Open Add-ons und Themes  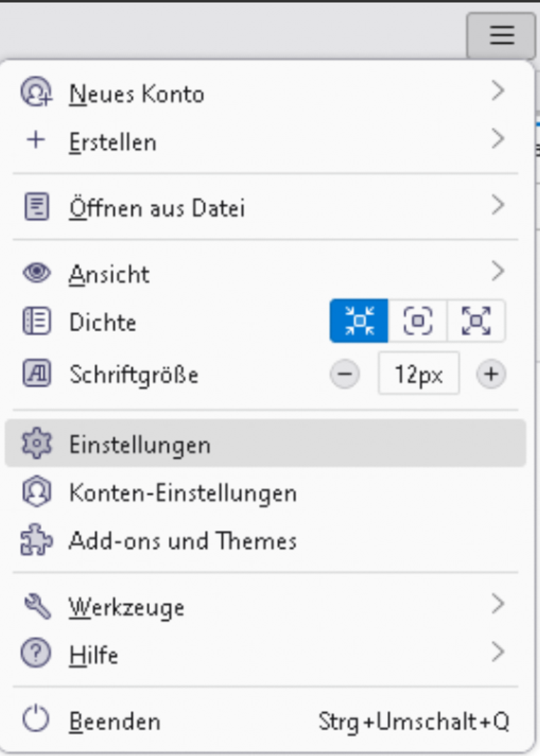tap(183, 542)
